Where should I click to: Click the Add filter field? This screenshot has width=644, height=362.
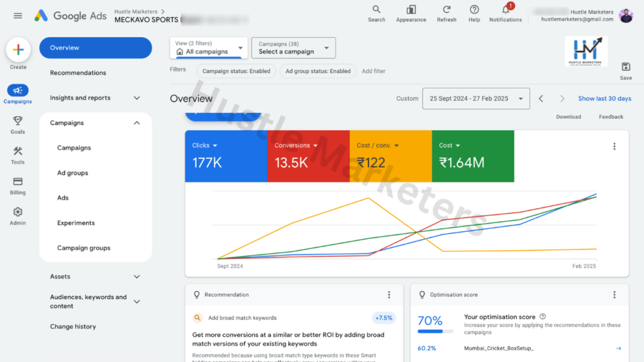pos(374,72)
